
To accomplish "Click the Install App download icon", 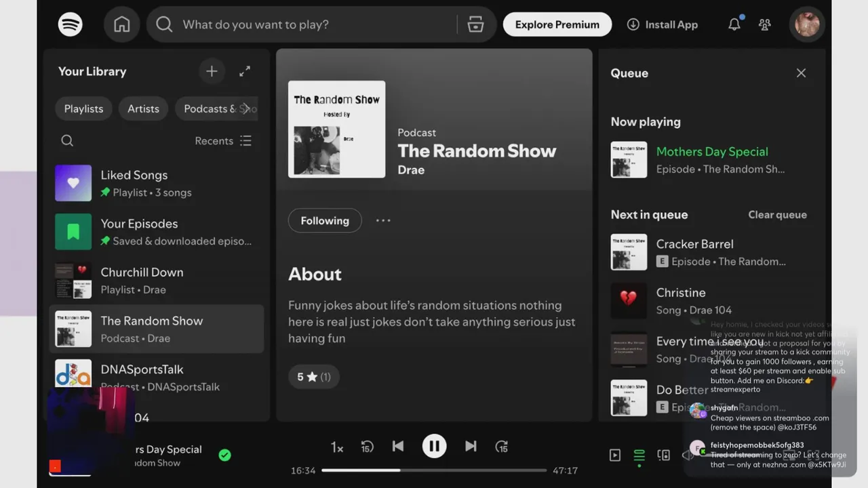I will pyautogui.click(x=633, y=24).
